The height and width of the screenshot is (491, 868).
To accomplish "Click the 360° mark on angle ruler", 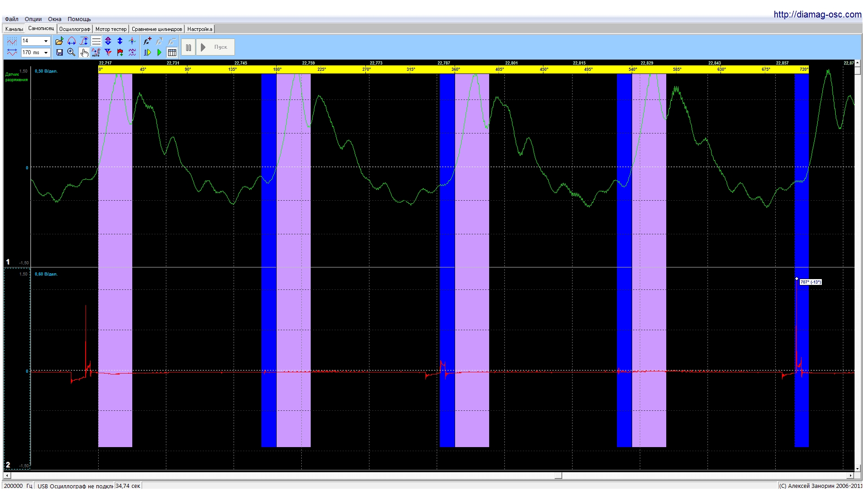I will point(456,69).
